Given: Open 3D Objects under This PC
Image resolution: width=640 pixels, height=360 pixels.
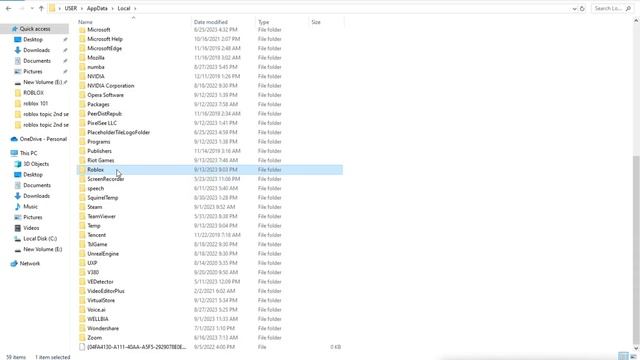Looking at the screenshot, I should coord(36,164).
